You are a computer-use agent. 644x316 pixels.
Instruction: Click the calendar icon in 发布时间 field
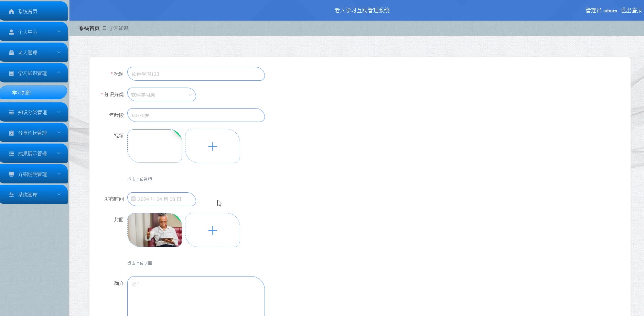(x=133, y=199)
